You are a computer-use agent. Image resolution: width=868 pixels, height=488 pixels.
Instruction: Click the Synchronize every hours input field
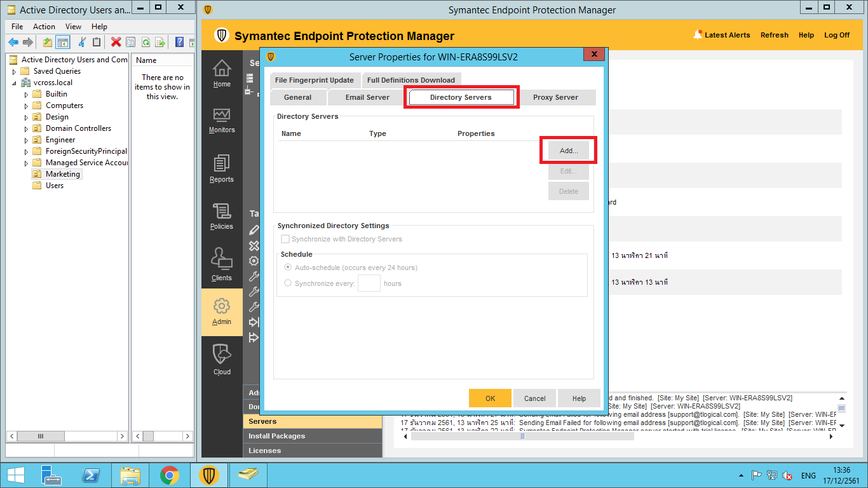[x=369, y=283]
